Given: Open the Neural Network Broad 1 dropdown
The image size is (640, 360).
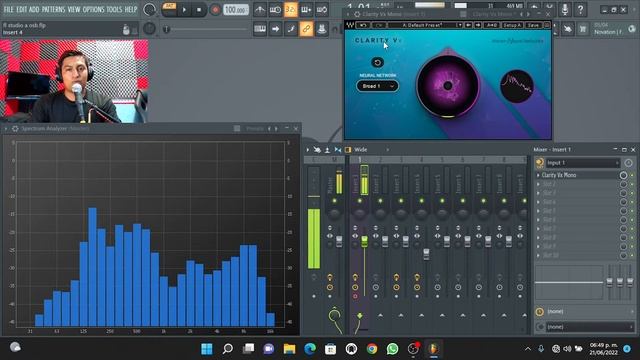Looking at the screenshot, I should point(377,86).
